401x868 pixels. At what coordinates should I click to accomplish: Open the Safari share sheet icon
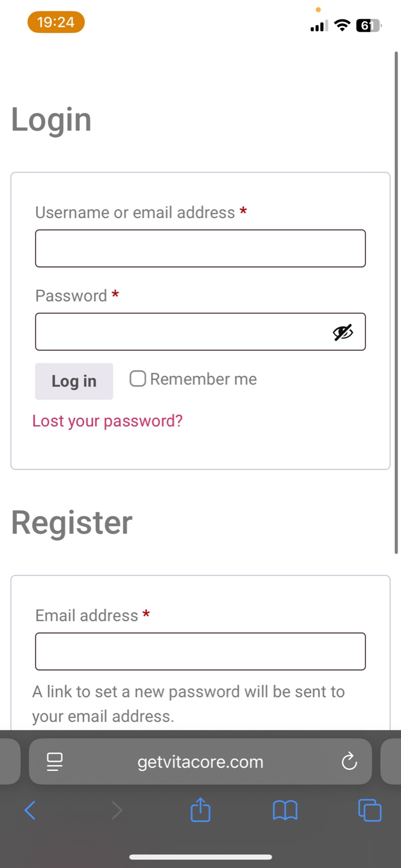200,810
